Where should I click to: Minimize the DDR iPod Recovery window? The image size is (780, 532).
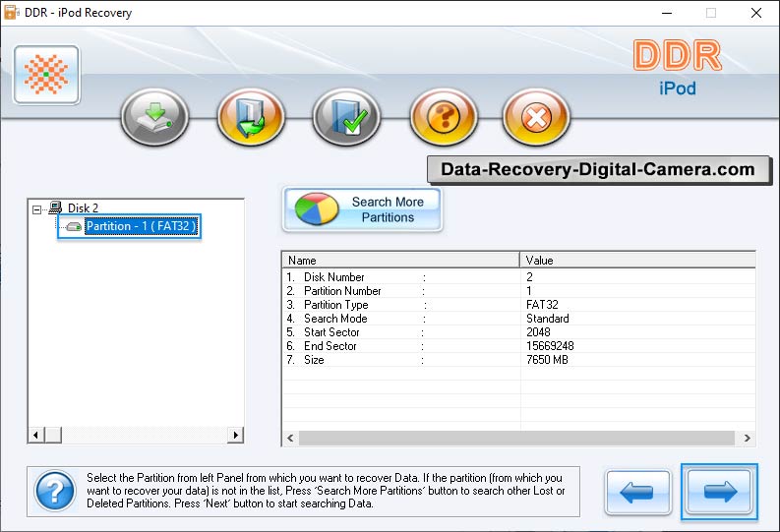point(667,13)
